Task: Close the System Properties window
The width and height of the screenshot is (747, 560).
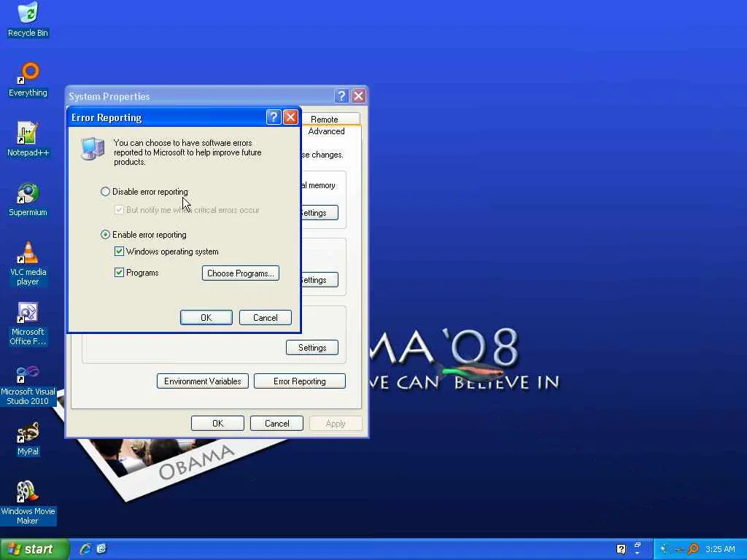Action: tap(359, 96)
